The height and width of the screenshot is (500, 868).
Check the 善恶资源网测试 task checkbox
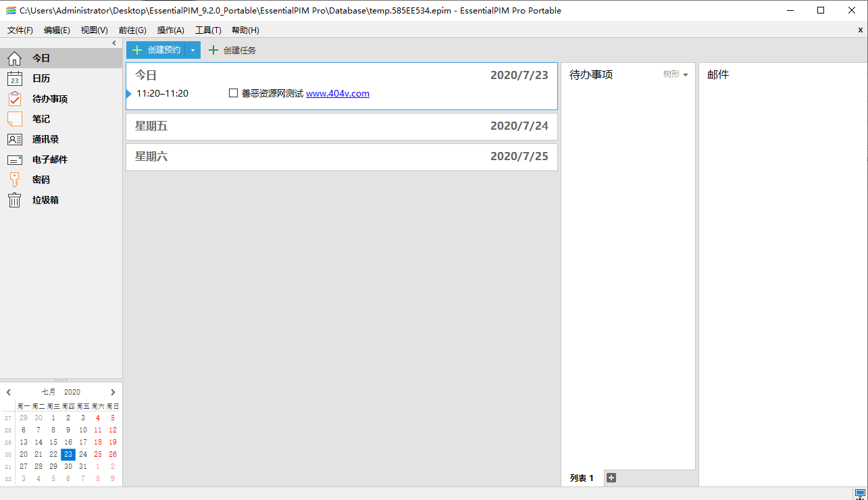coord(233,93)
